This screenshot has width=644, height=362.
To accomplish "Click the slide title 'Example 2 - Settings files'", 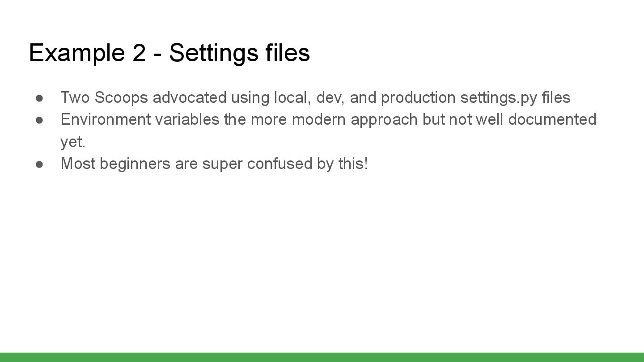I will (169, 53).
